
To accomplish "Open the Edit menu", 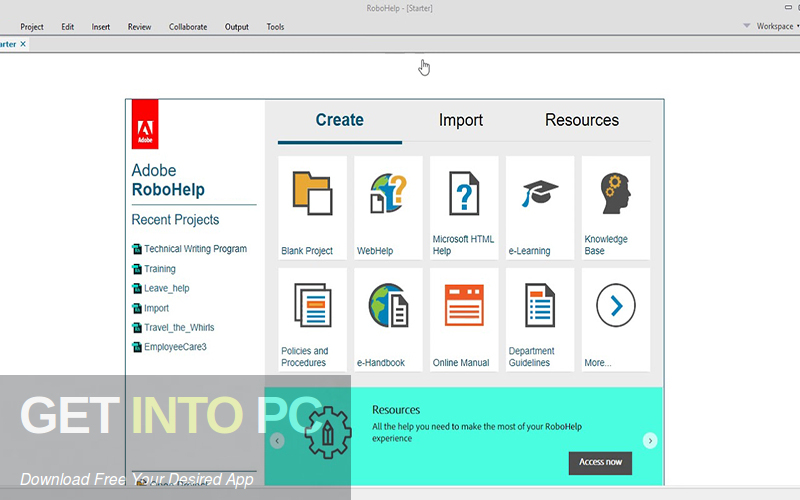I will pyautogui.click(x=67, y=27).
